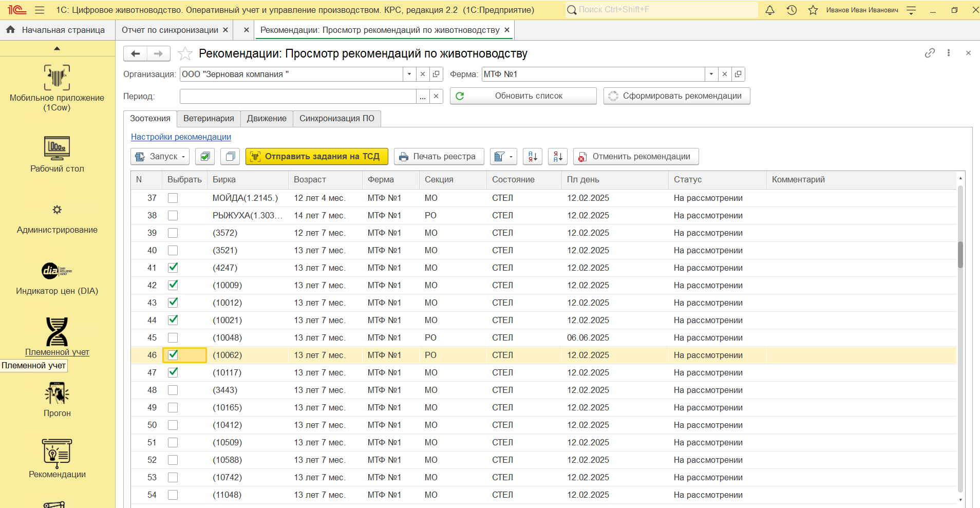980x508 pixels.
Task: Open the list settings dropdown button
Action: tap(503, 157)
